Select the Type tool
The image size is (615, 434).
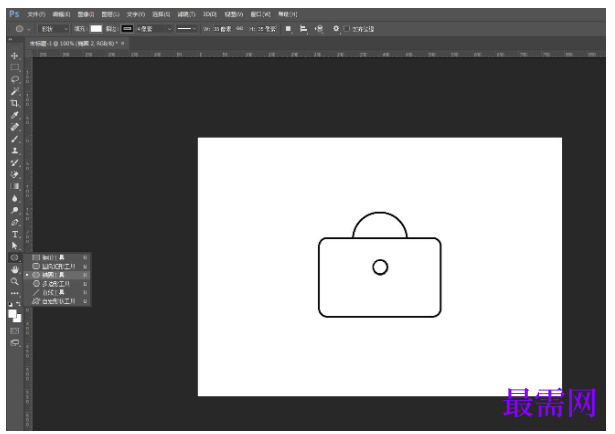pos(15,234)
